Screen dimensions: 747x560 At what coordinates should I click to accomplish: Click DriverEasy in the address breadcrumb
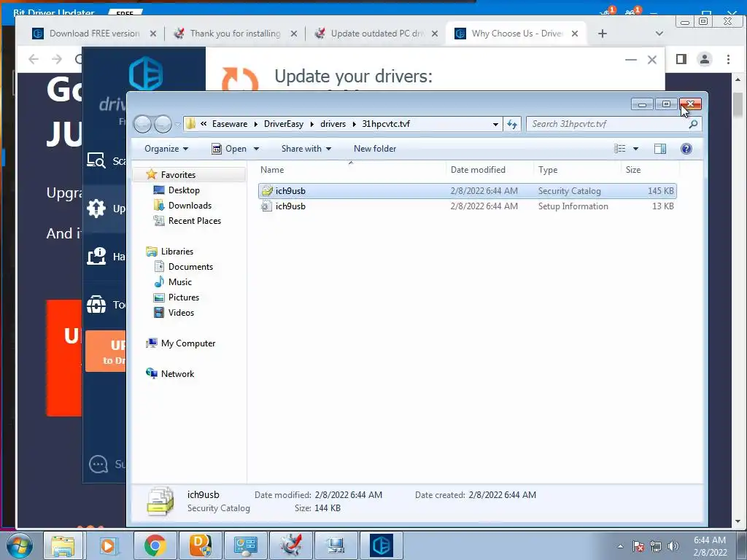[x=284, y=124]
